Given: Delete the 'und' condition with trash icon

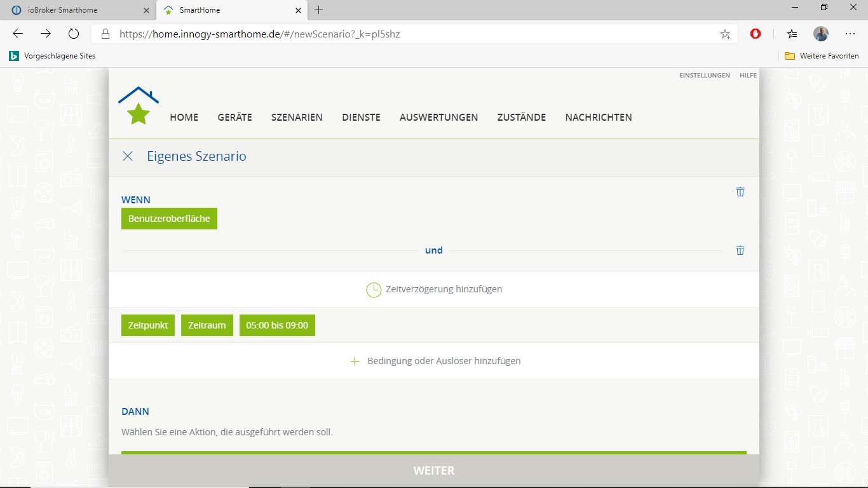Looking at the screenshot, I should 740,250.
